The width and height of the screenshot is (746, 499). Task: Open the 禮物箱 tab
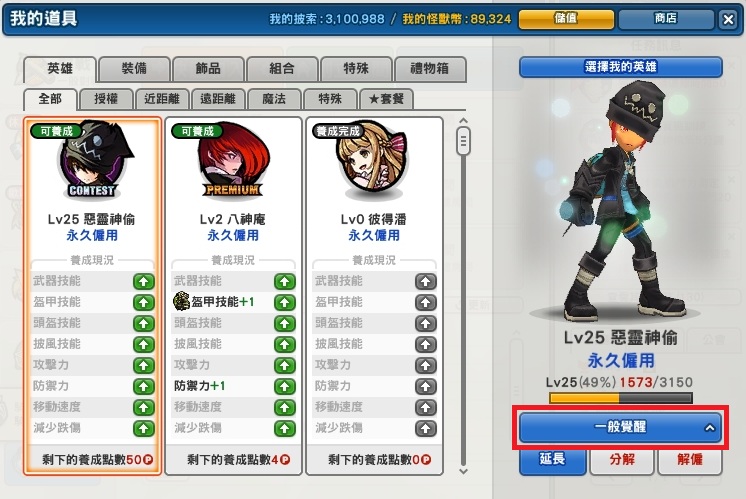point(430,69)
